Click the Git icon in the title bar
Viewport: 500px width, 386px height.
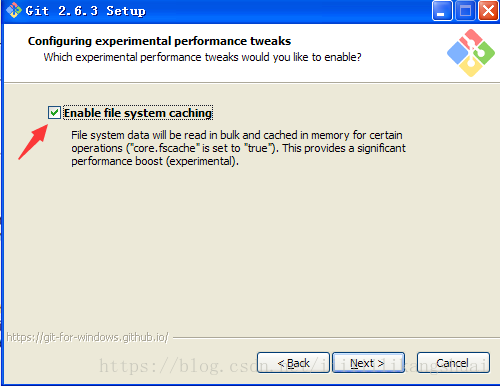(x=14, y=11)
